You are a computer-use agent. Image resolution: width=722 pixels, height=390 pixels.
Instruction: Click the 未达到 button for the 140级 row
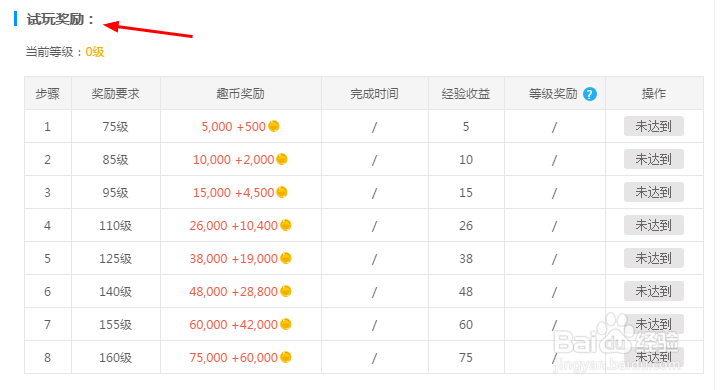[653, 291]
